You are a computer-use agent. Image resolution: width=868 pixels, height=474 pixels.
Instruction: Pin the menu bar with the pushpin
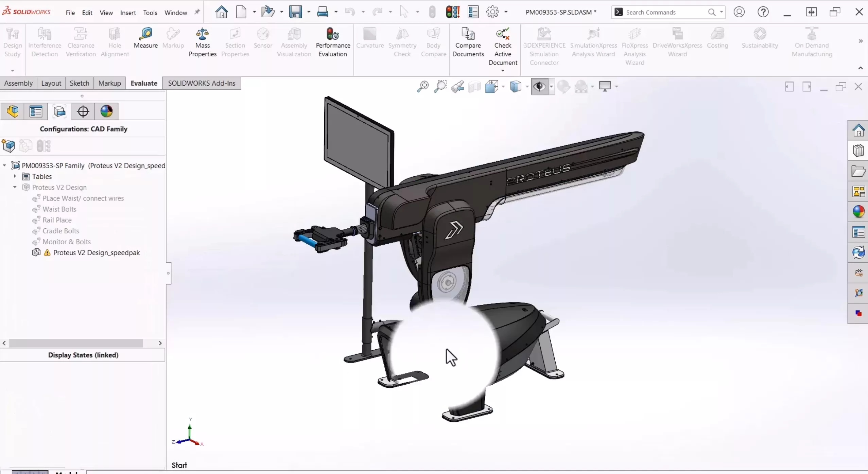[x=197, y=12]
